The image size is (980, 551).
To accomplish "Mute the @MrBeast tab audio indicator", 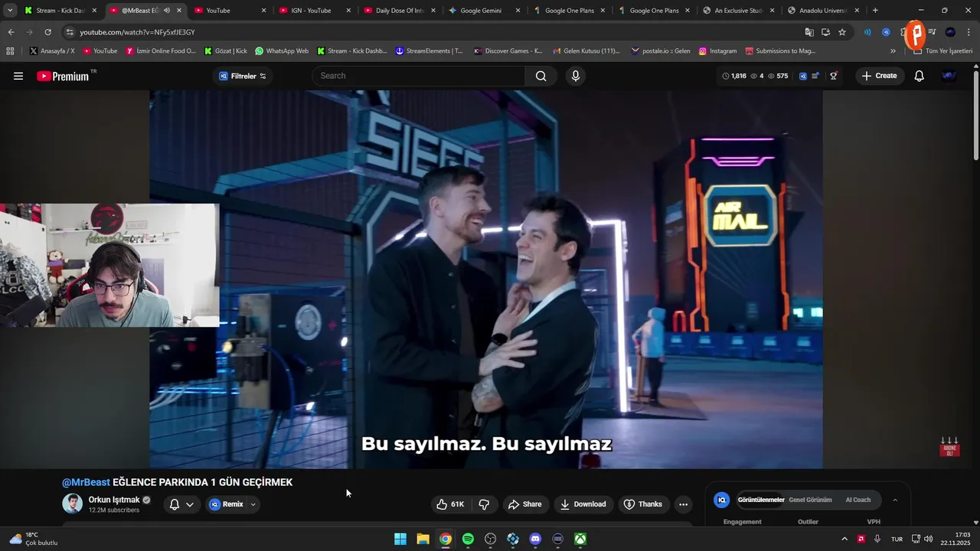I will pyautogui.click(x=167, y=11).
